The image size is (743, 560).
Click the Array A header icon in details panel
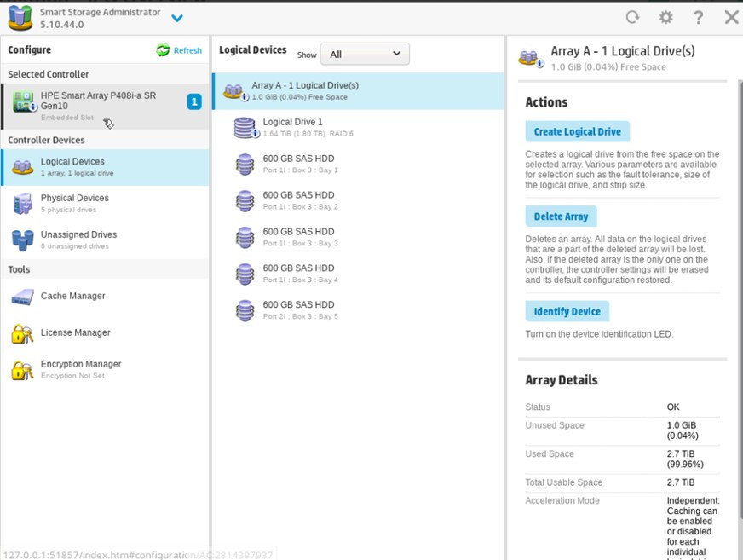[531, 58]
